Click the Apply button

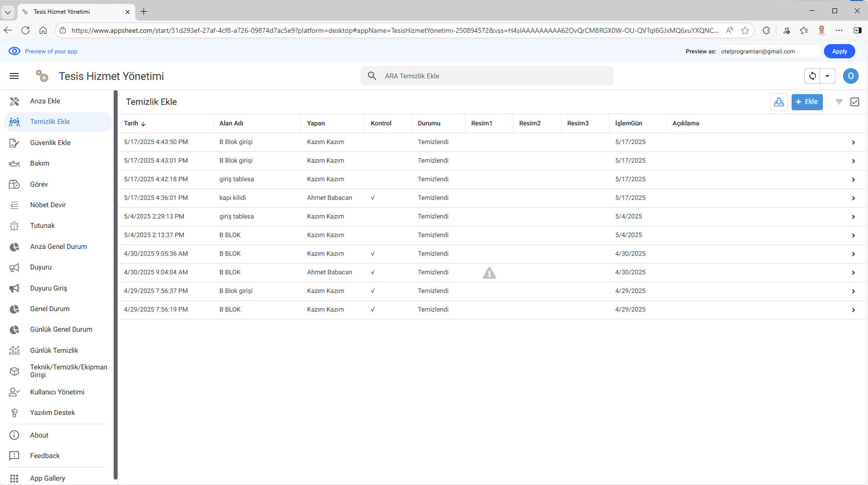pyautogui.click(x=839, y=51)
